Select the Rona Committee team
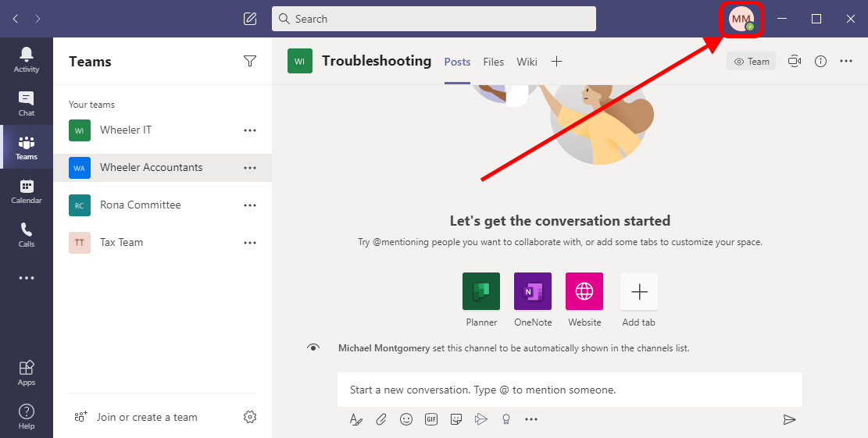Image resolution: width=868 pixels, height=438 pixels. tap(163, 205)
